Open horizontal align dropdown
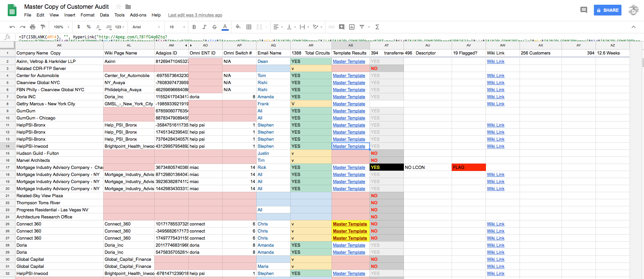644x279 pixels. 278,27
